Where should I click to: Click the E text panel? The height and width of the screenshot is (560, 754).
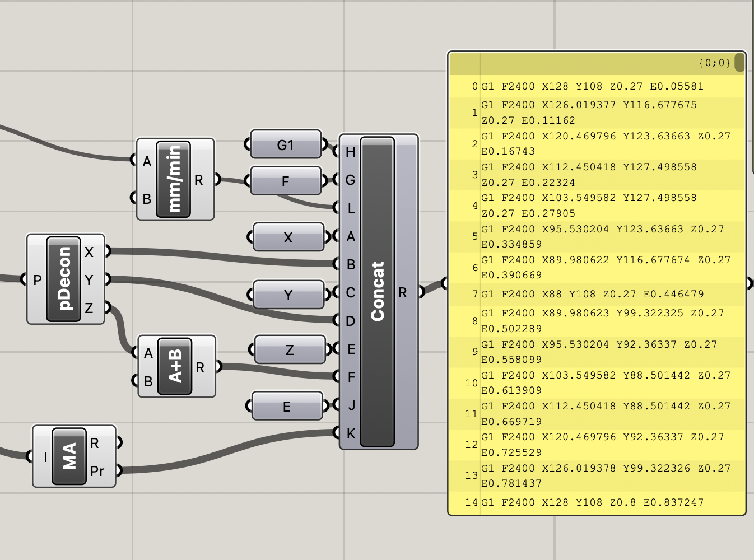[287, 406]
